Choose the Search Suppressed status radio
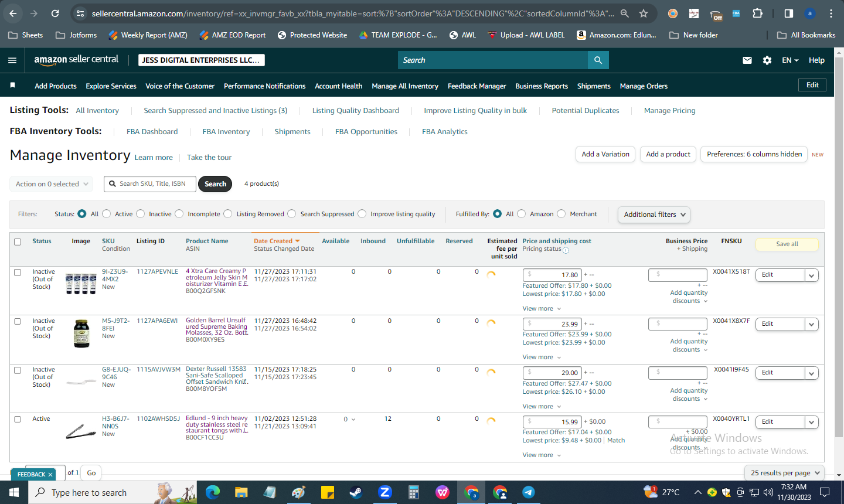Image resolution: width=844 pixels, height=504 pixels. click(292, 214)
